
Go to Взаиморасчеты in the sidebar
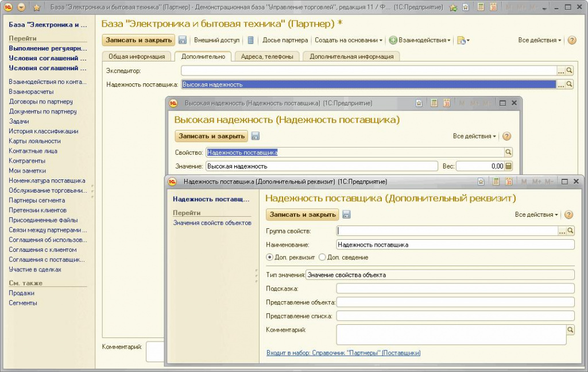pos(31,91)
